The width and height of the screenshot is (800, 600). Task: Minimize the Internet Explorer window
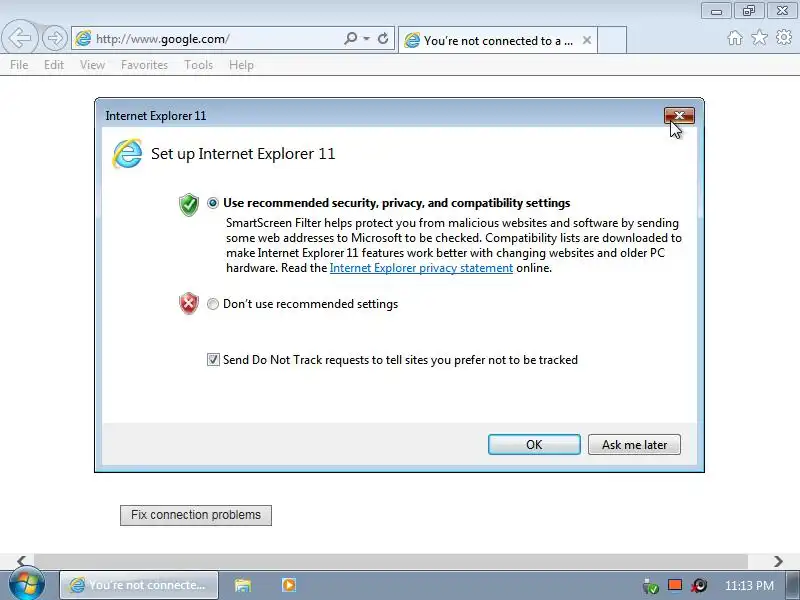click(716, 11)
